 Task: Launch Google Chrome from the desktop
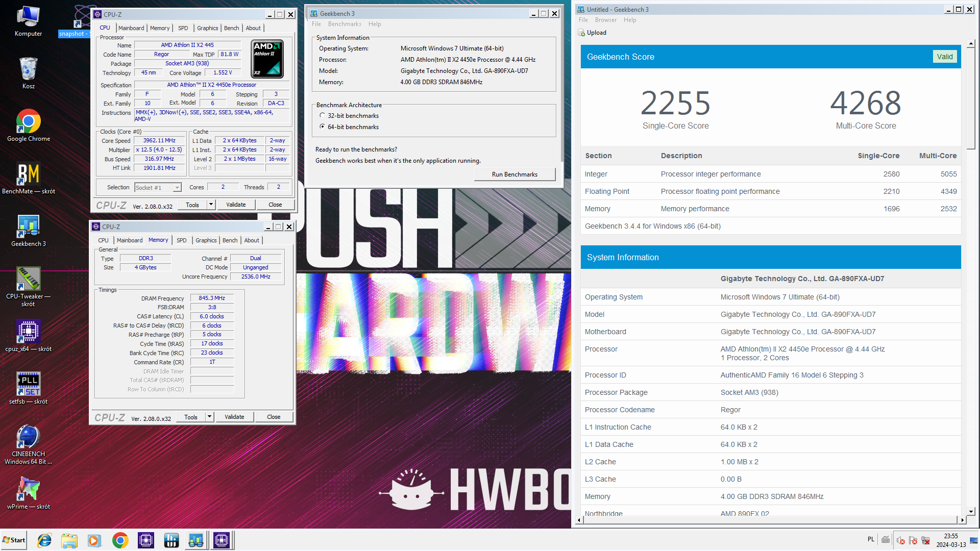click(x=29, y=126)
